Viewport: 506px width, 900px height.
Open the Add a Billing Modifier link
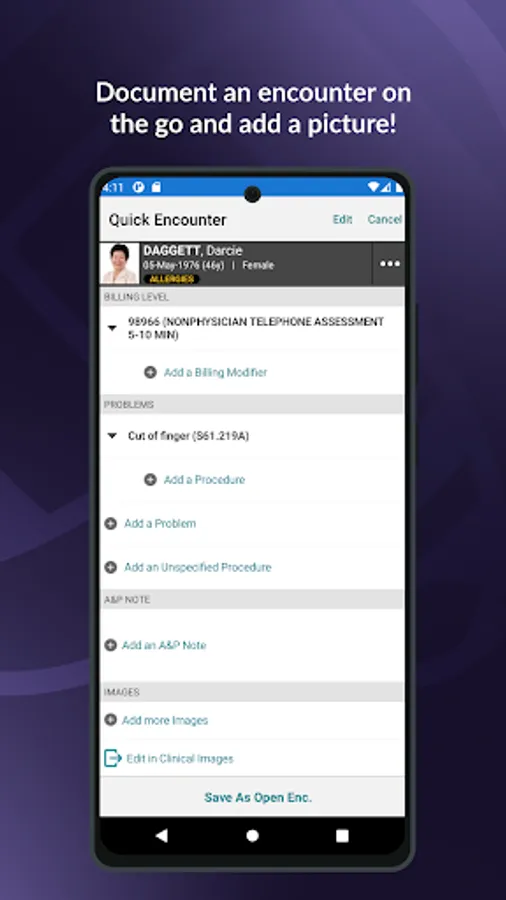[216, 373]
